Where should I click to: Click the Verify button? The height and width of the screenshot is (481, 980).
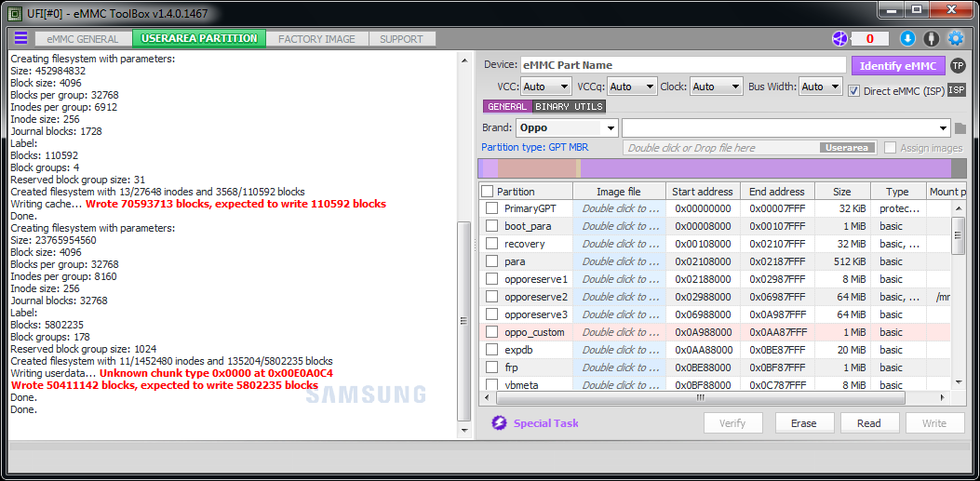point(732,423)
